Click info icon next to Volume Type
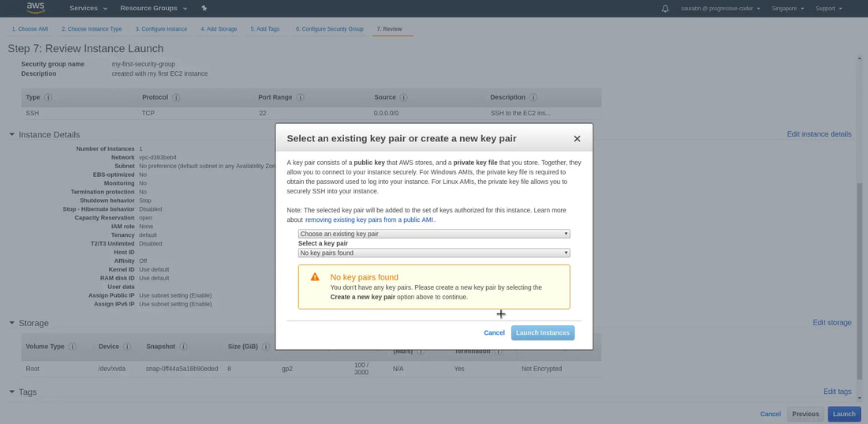868x424 pixels. tap(73, 347)
